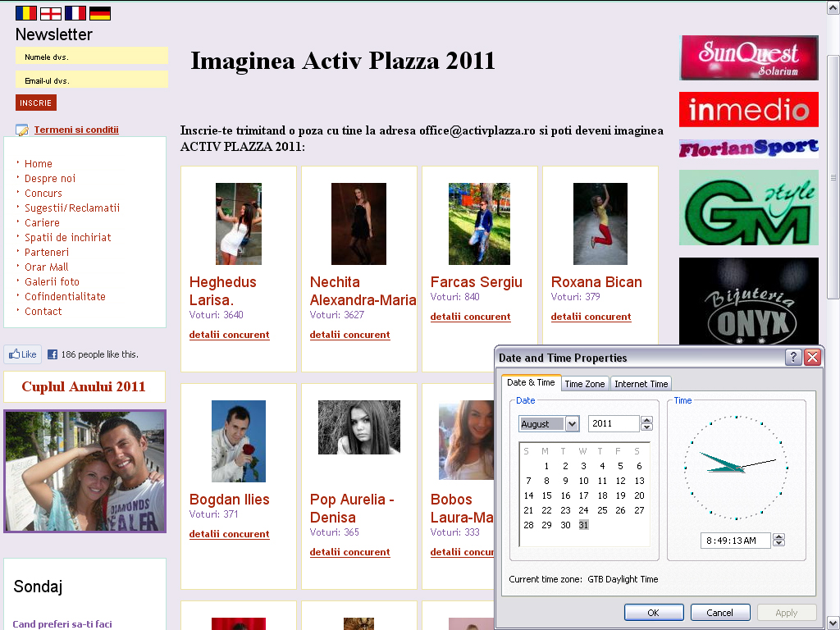Cancel the Date and Time Properties dialog

[x=719, y=612]
